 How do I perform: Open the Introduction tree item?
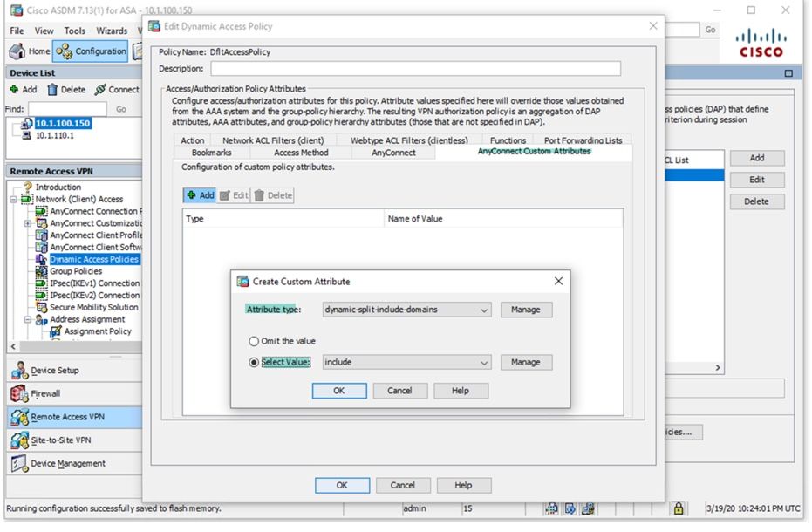[x=58, y=187]
